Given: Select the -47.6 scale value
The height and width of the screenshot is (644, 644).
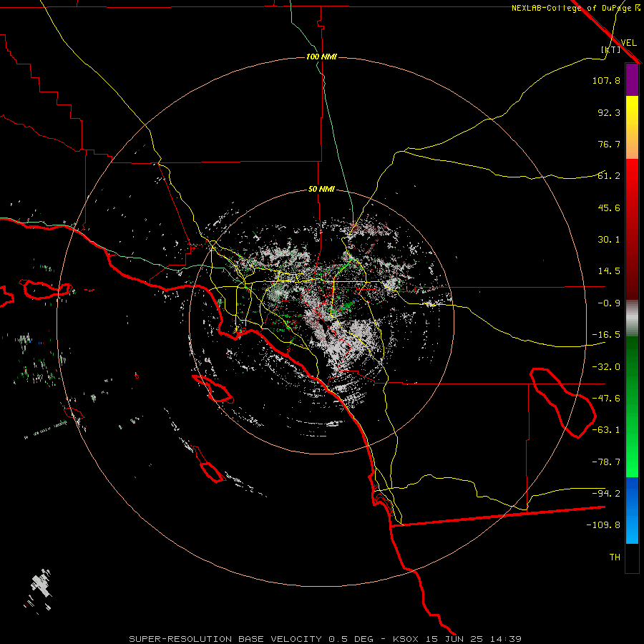Looking at the screenshot, I should point(606,399).
